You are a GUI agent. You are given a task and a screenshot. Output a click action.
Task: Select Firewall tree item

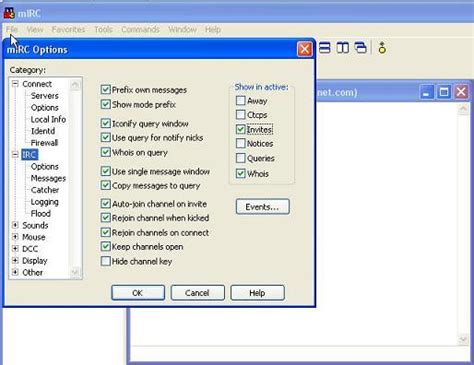(x=44, y=143)
